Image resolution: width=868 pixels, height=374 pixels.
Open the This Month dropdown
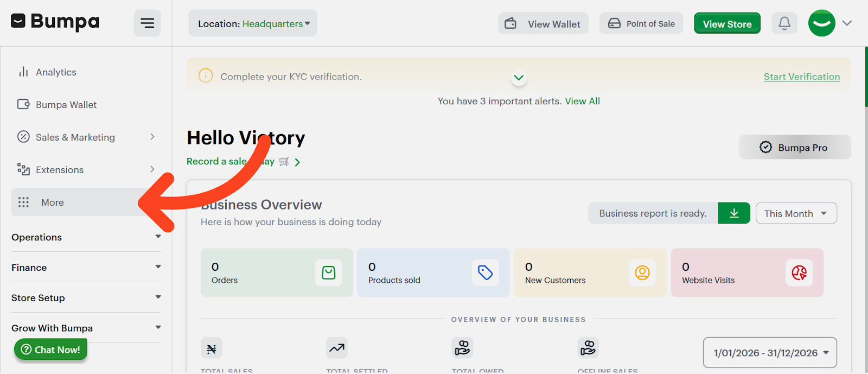pos(796,213)
